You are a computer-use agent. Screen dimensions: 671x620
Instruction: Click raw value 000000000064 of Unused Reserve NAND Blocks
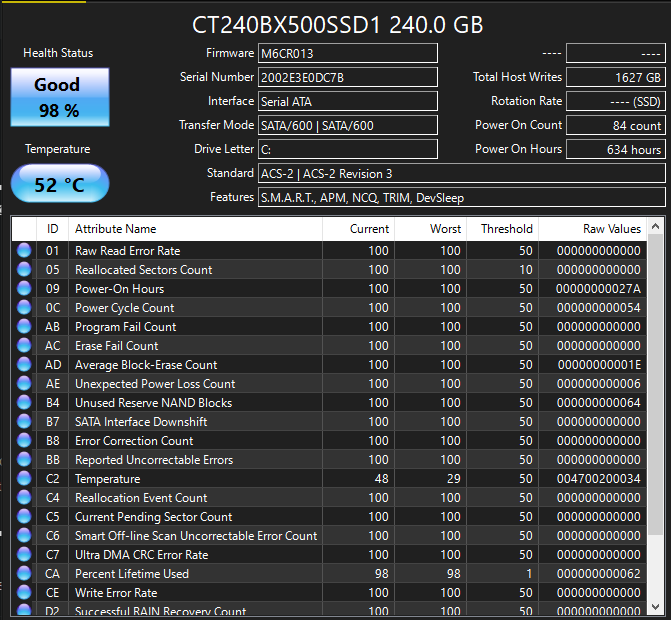coord(598,403)
